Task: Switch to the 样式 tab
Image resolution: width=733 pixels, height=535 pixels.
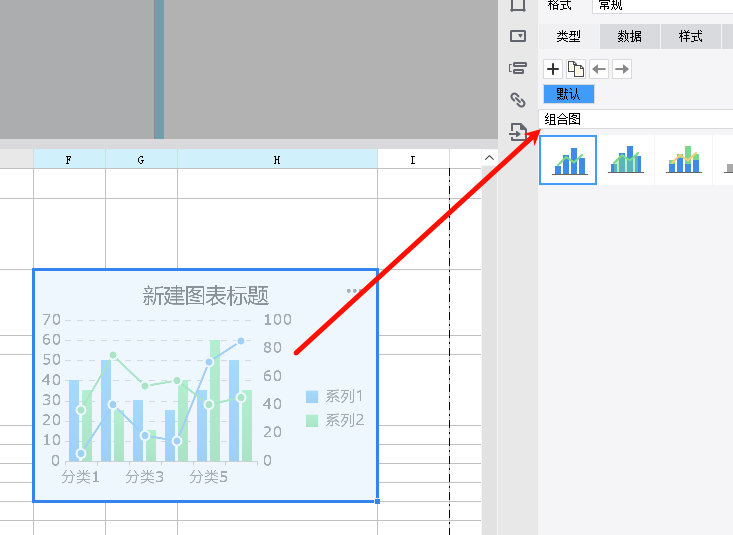Action: click(x=691, y=37)
